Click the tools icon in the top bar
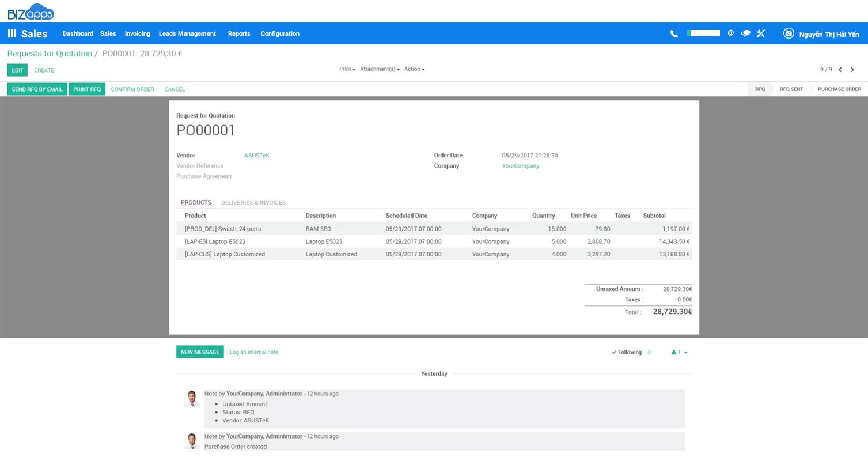This screenshot has width=868, height=476. click(760, 33)
